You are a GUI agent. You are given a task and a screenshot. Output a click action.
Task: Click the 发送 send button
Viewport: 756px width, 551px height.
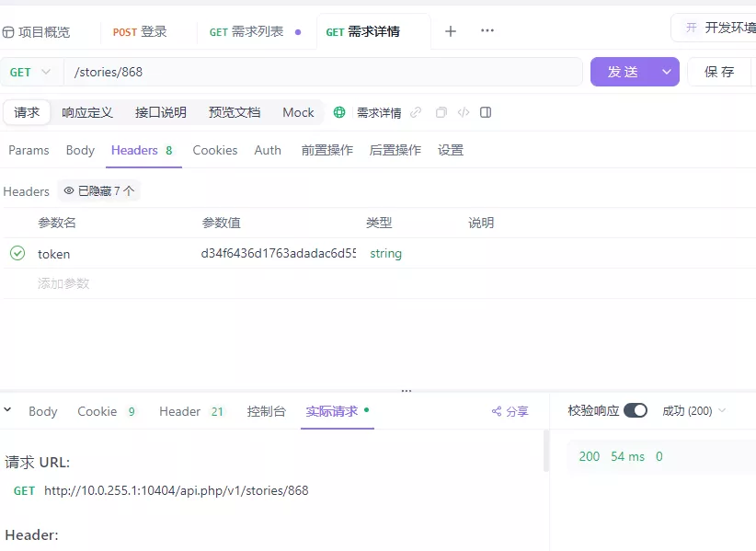click(x=623, y=72)
